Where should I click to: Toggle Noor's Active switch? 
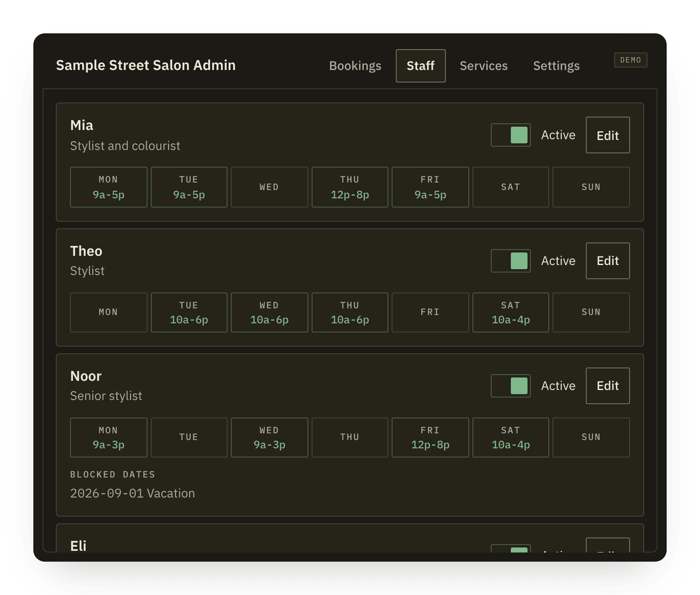(510, 386)
